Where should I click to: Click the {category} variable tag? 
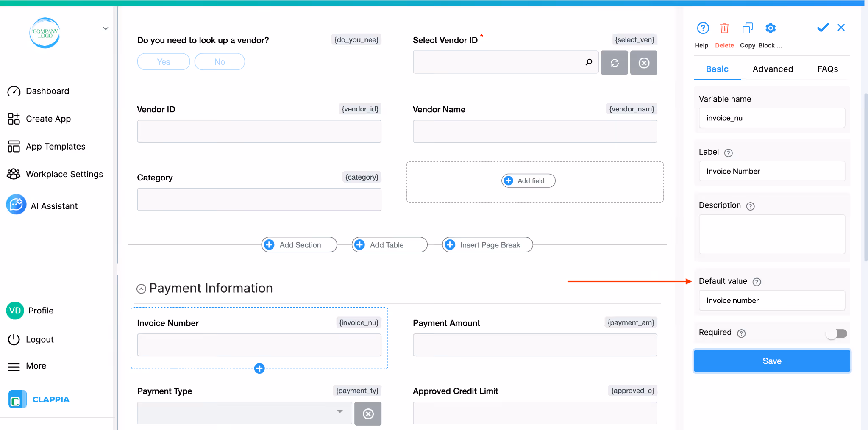[362, 177]
